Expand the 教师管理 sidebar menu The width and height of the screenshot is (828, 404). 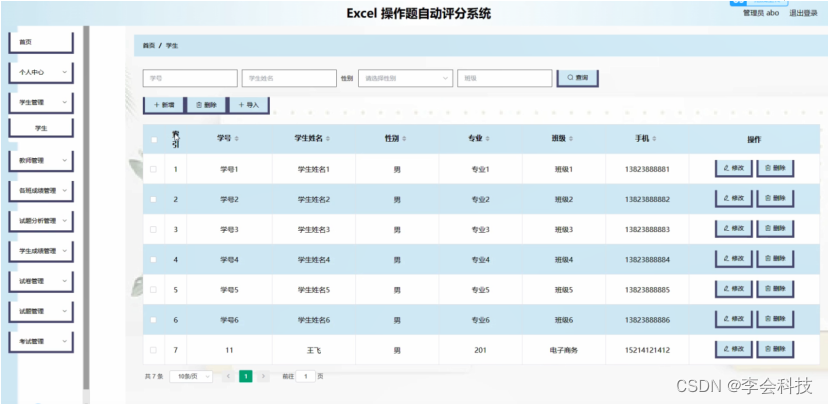coord(41,161)
